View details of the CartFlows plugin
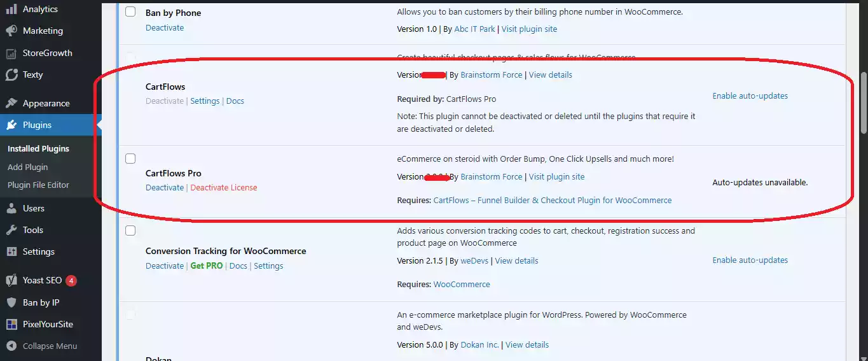The width and height of the screenshot is (868, 361). pos(551,74)
